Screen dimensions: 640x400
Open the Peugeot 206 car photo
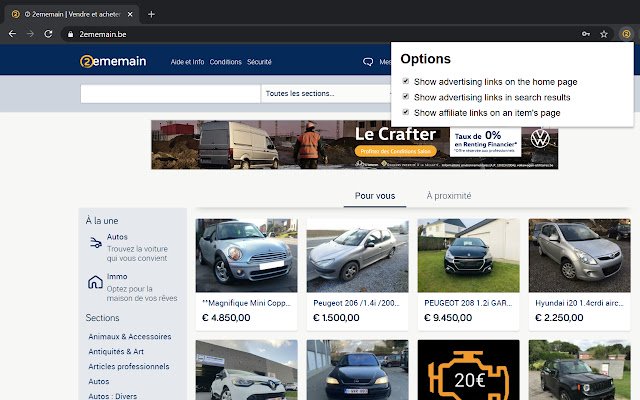point(358,255)
